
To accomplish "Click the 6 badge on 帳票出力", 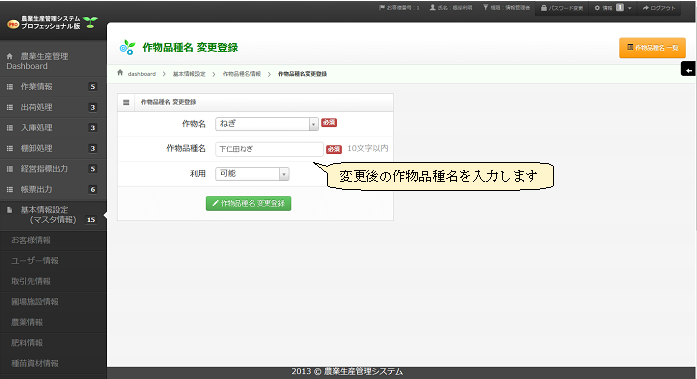I will pyautogui.click(x=92, y=189).
